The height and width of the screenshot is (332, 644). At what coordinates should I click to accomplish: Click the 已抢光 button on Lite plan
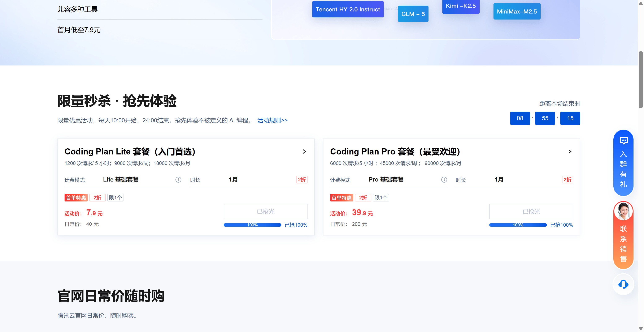click(x=265, y=212)
